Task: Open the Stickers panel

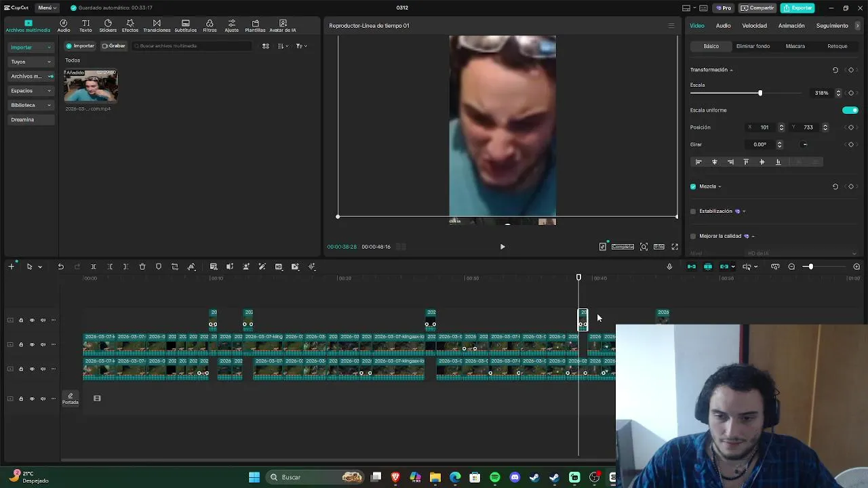Action: click(x=108, y=26)
